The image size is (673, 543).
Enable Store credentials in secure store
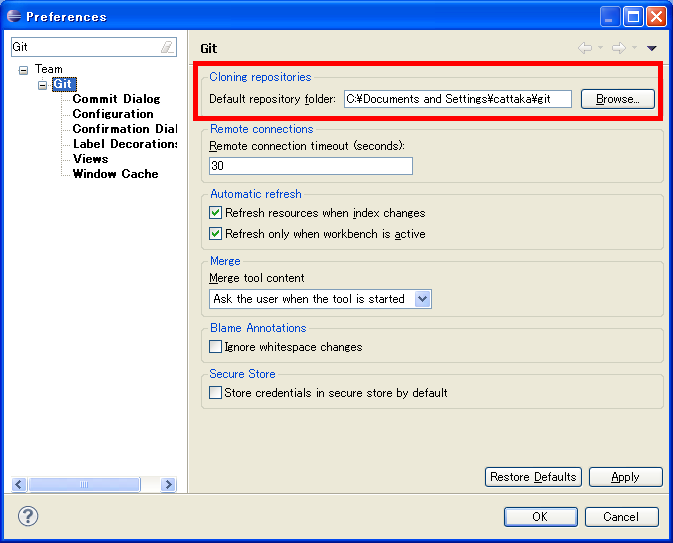pyautogui.click(x=215, y=392)
